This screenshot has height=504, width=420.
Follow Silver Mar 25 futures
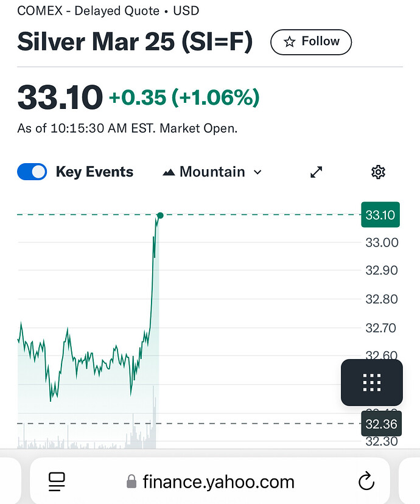pyautogui.click(x=311, y=42)
